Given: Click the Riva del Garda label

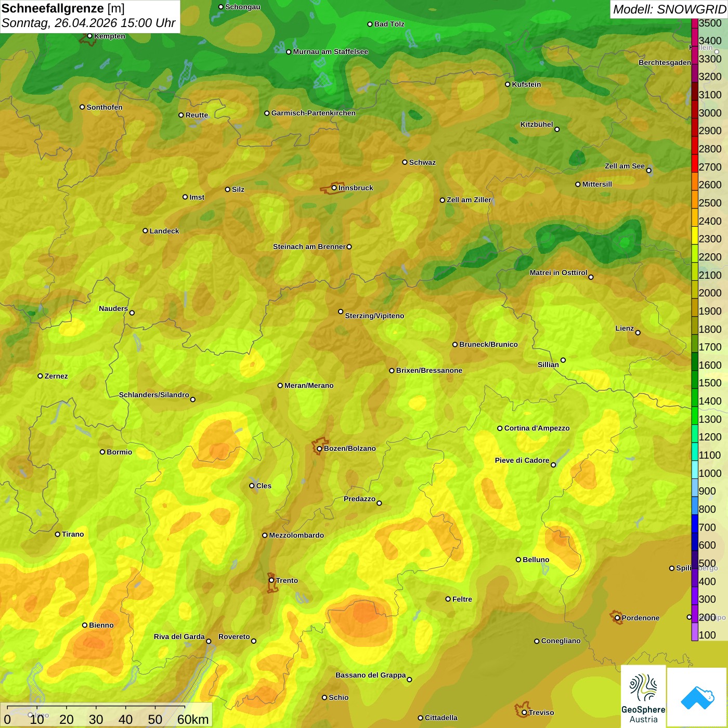Looking at the screenshot, I should coord(179,636).
